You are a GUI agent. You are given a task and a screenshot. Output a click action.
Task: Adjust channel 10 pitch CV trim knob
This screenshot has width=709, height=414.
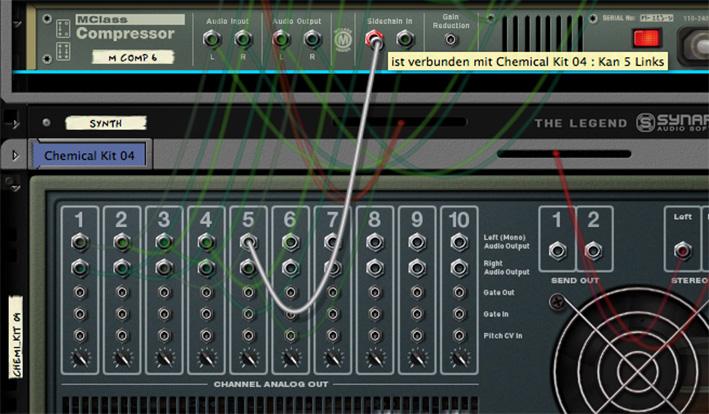click(x=459, y=358)
